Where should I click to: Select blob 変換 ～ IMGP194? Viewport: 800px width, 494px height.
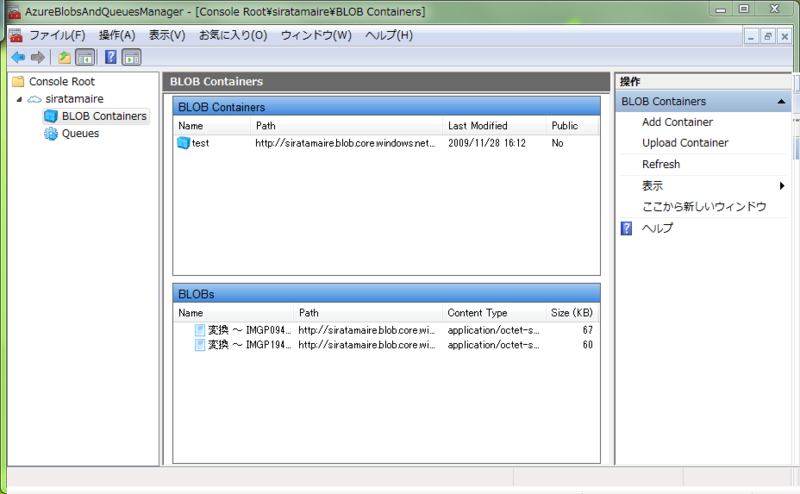(x=249, y=345)
